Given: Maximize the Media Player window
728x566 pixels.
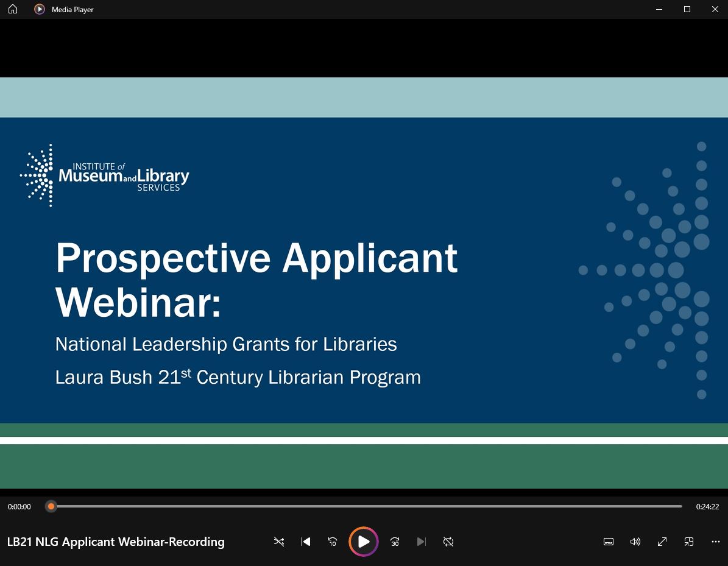Looking at the screenshot, I should [687, 9].
